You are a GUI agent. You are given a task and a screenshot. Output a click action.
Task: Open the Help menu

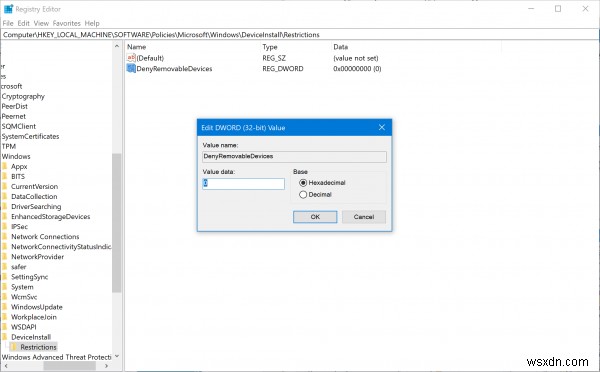tap(92, 23)
